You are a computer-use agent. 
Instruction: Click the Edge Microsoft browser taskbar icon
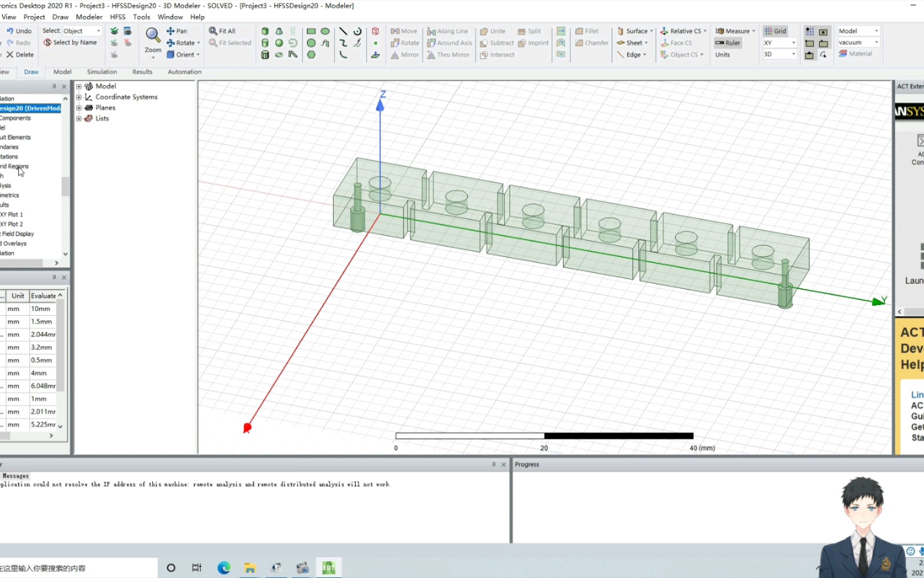tap(224, 568)
